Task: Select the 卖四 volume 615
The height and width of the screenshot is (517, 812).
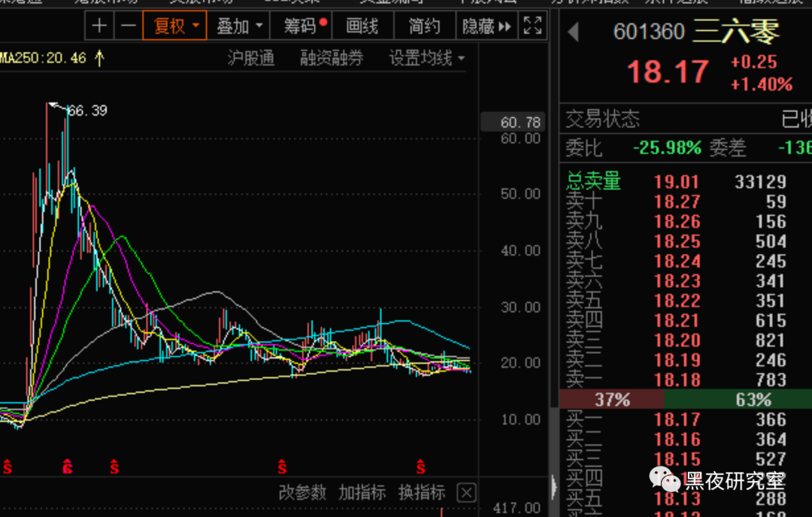Action: (771, 321)
